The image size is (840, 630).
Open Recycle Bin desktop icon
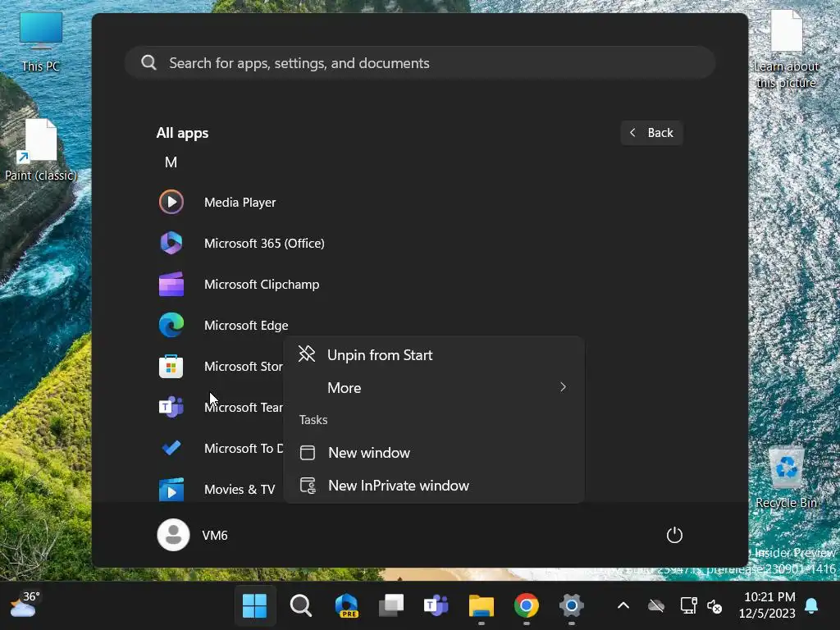(x=786, y=478)
